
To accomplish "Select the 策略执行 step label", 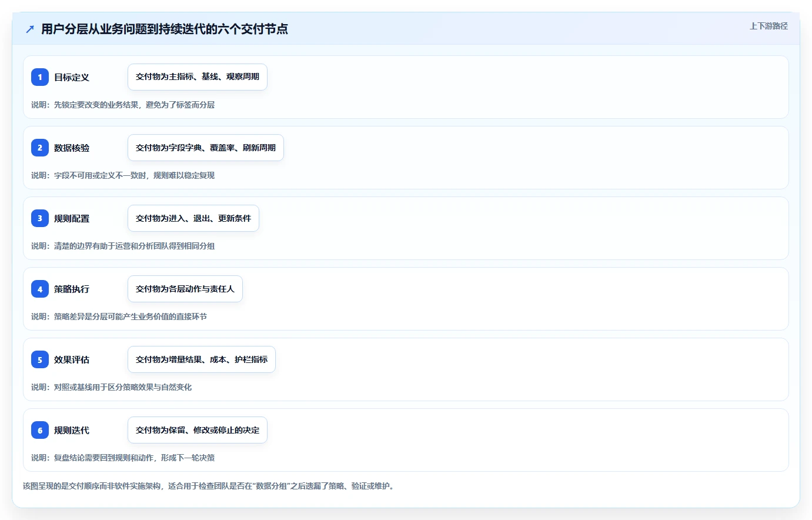I will (x=72, y=289).
